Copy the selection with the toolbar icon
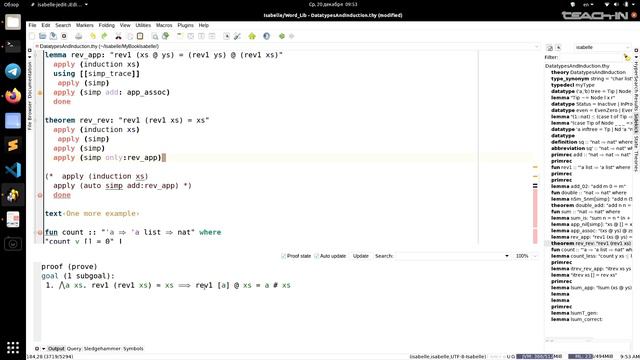 (x=130, y=36)
